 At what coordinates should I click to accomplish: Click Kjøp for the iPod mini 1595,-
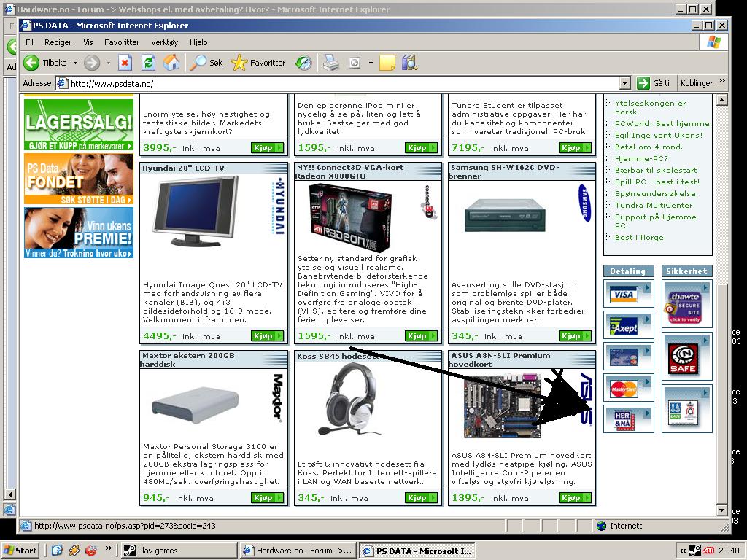point(421,148)
